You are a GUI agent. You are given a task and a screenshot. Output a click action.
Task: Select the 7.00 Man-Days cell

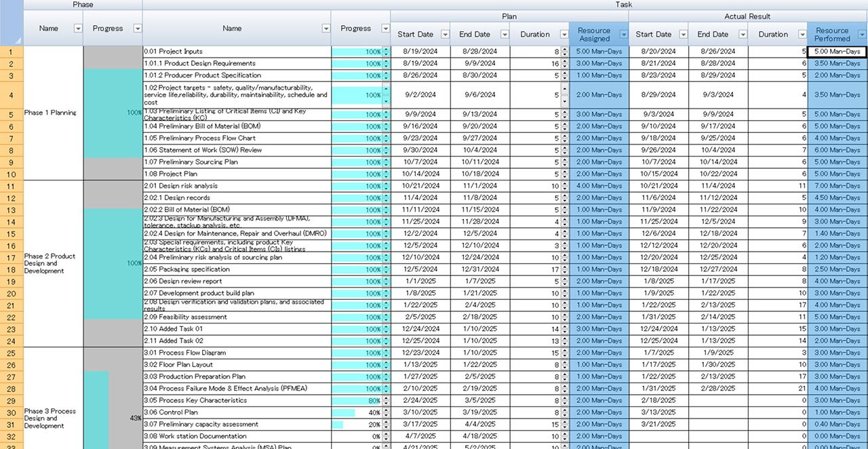(837, 186)
